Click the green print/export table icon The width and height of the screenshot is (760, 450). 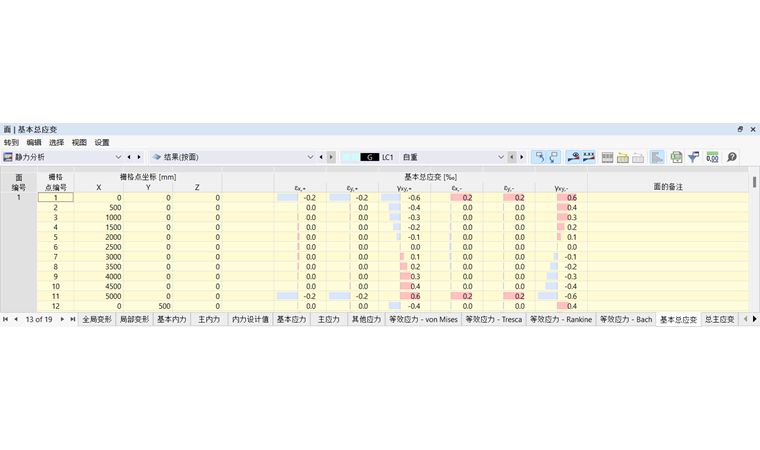676,157
